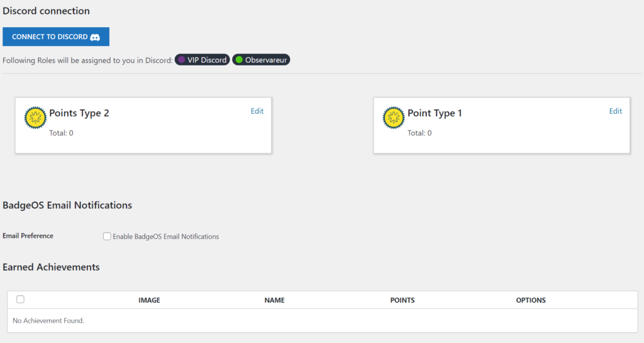
Task: Click the Points Type 2 card title
Action: (79, 113)
